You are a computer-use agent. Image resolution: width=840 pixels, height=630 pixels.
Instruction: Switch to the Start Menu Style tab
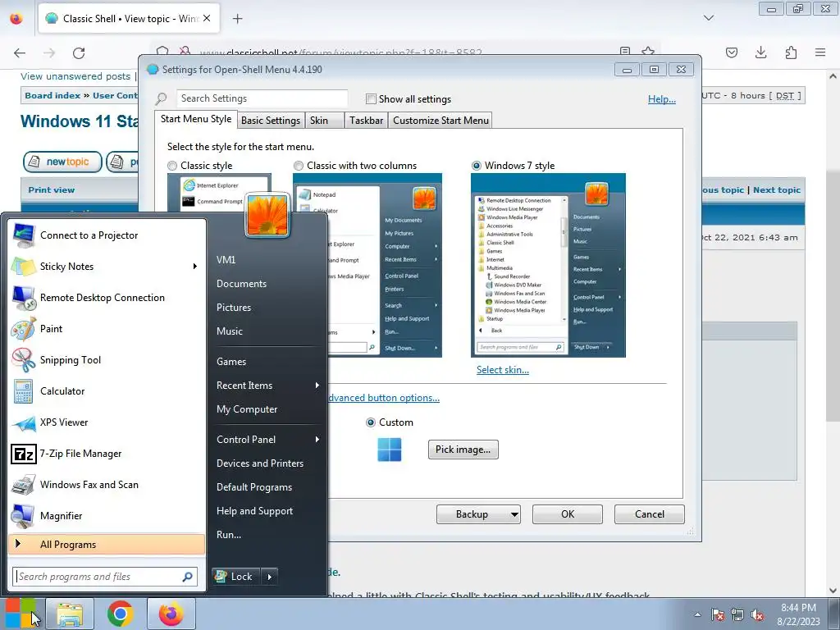(196, 119)
